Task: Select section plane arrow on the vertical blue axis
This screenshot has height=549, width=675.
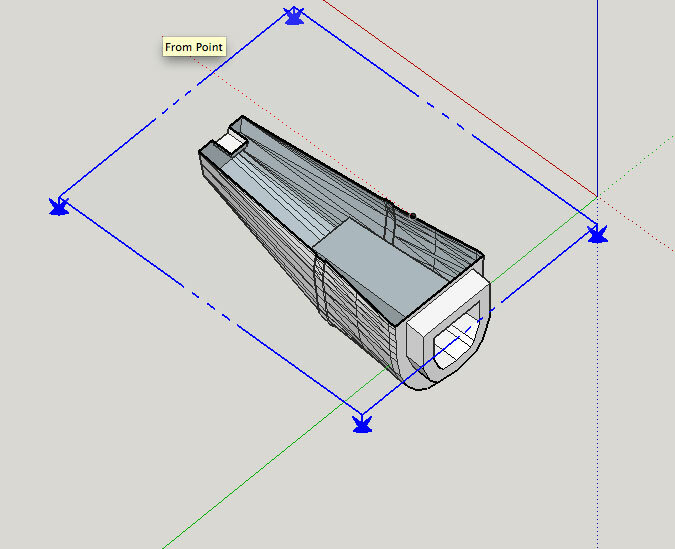Action: 598,234
